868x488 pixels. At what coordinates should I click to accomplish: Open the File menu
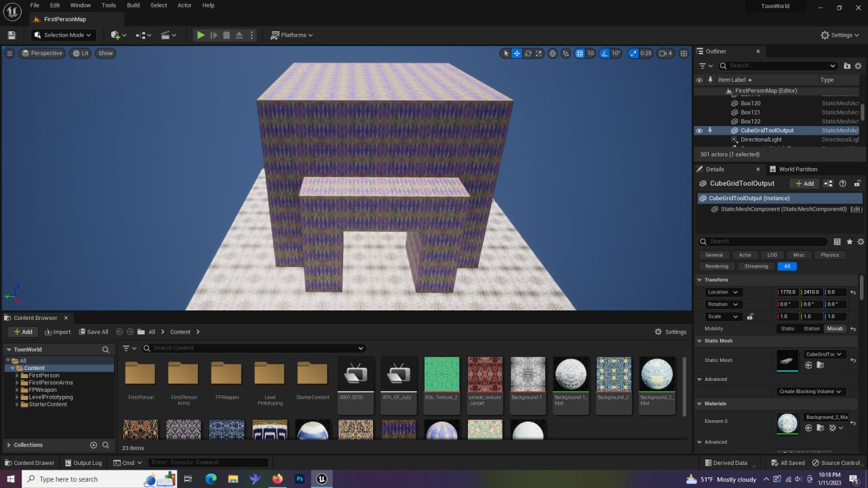point(35,5)
